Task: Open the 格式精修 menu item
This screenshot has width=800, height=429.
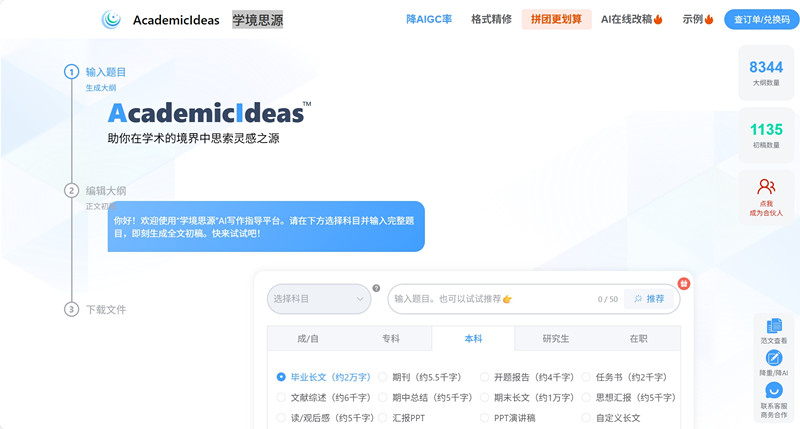Action: coord(491,19)
